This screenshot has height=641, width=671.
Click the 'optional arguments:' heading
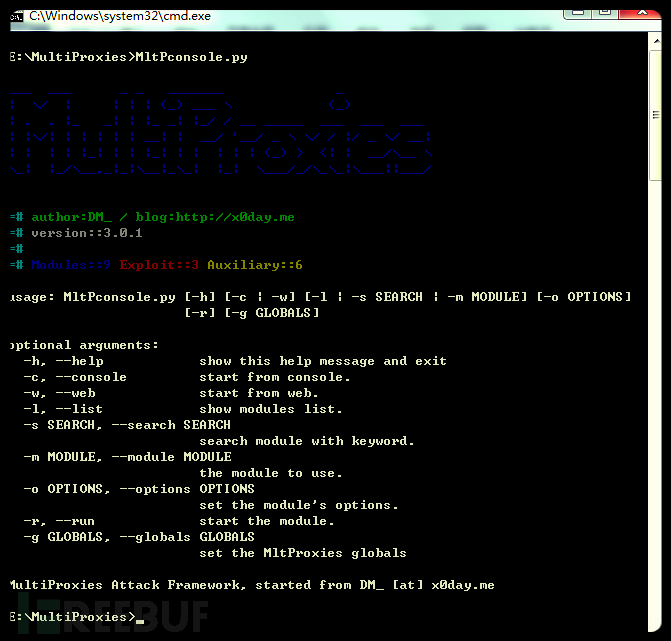pyautogui.click(x=84, y=345)
